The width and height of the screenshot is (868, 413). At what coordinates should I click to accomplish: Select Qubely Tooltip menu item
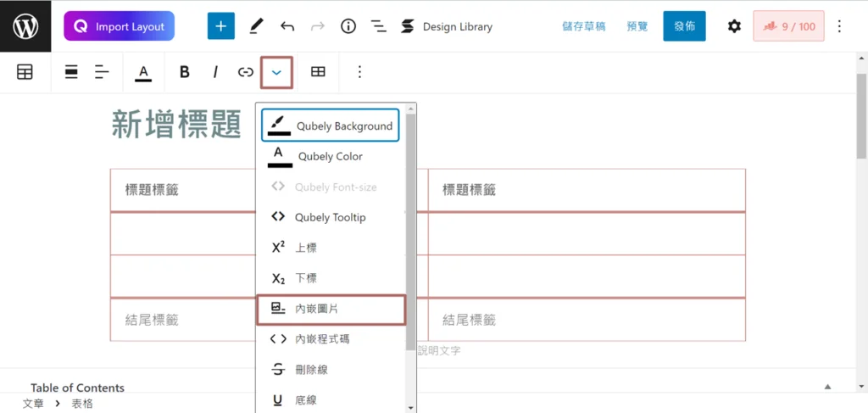point(331,217)
